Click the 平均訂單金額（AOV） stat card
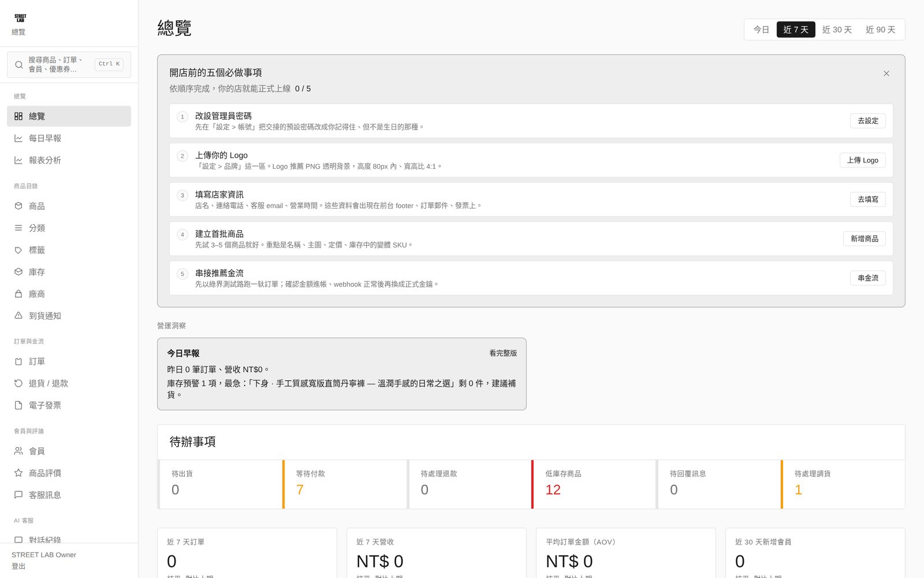 (x=626, y=553)
